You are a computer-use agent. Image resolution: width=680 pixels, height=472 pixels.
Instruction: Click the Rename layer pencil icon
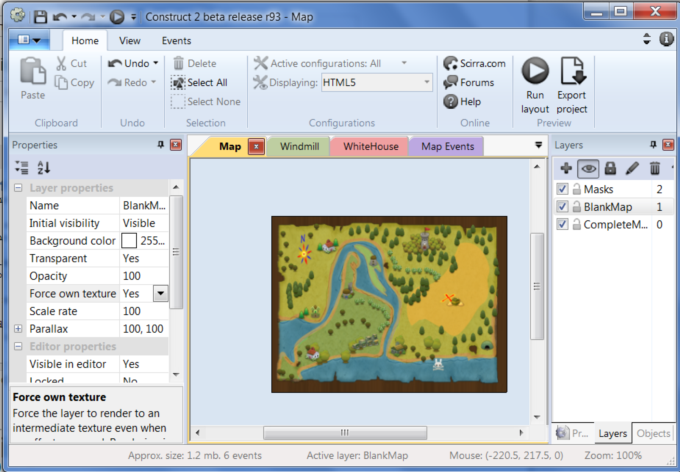632,168
